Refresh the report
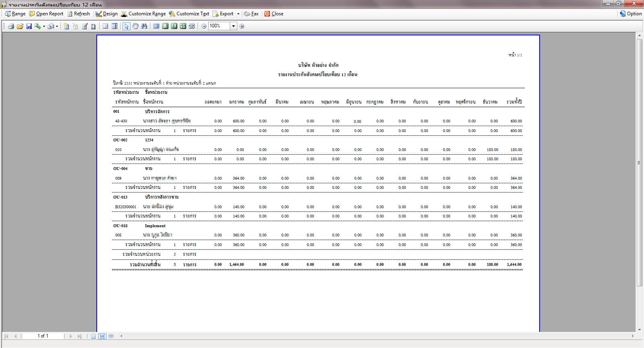The width and height of the screenshot is (644, 348). click(79, 14)
